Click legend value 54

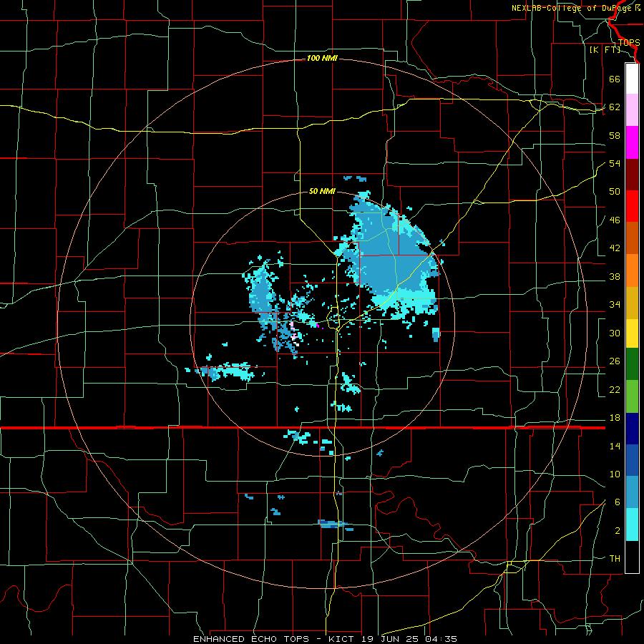[615, 163]
